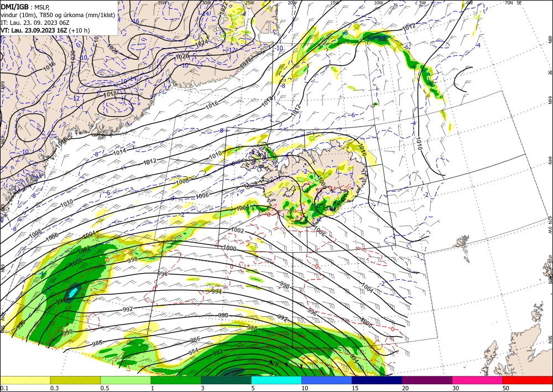Click the '15W' longitude label
This screenshot has height=392, width=553.
pyautogui.click(x=335, y=3)
